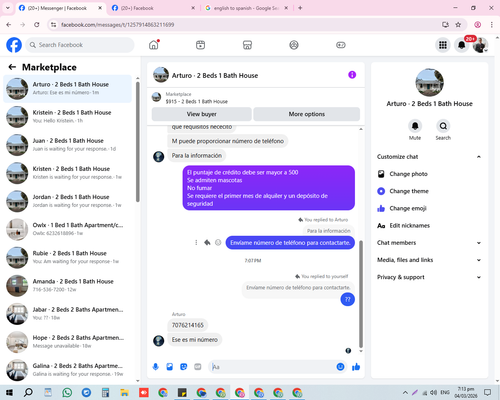Open the Juan 2 Beds 1 Bath conversation
The image size is (500, 400).
click(x=68, y=145)
